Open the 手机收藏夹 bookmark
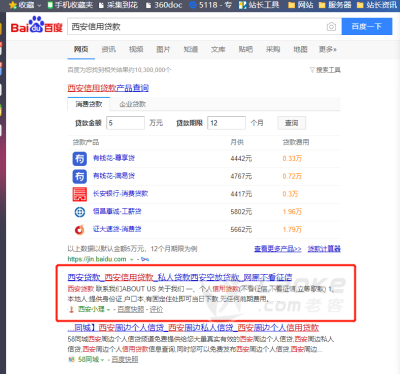The image size is (400, 374). (x=70, y=5)
